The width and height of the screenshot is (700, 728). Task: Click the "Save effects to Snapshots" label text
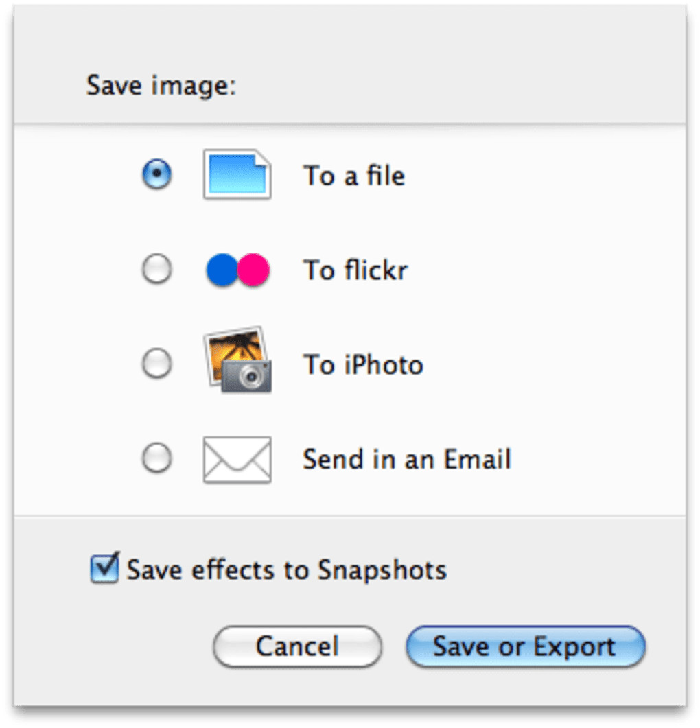(287, 570)
